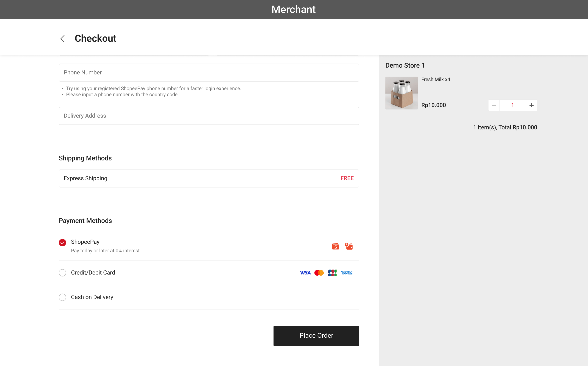Click the ShopeePay icon

(335, 246)
